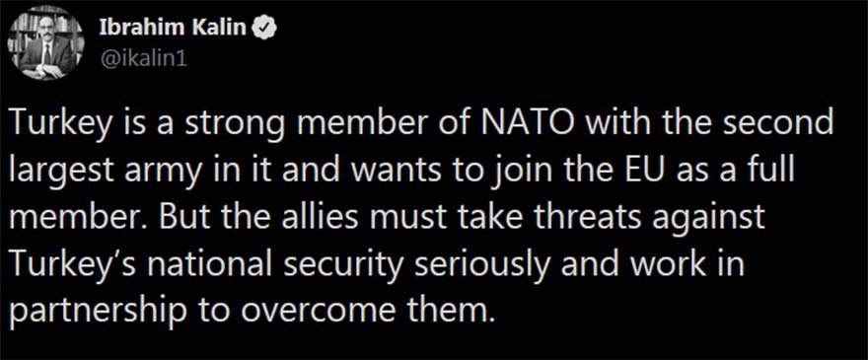Open Ibrahim Kalin's profile picture

point(46,43)
